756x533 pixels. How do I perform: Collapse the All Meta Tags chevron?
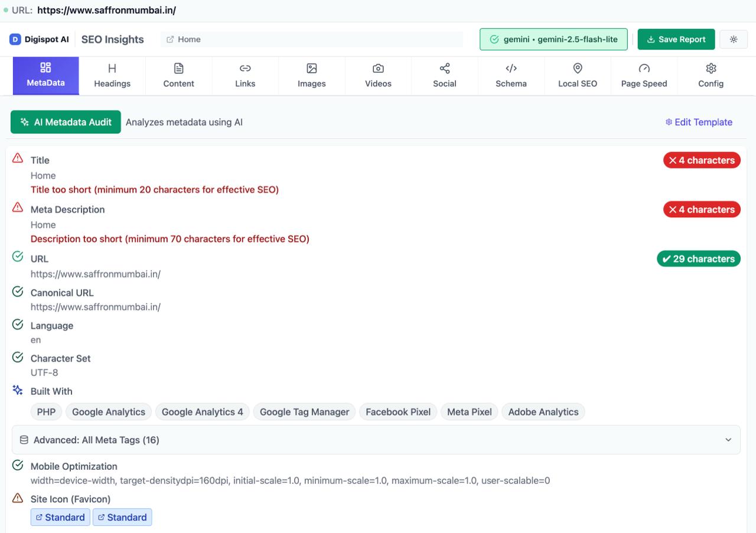(x=728, y=440)
